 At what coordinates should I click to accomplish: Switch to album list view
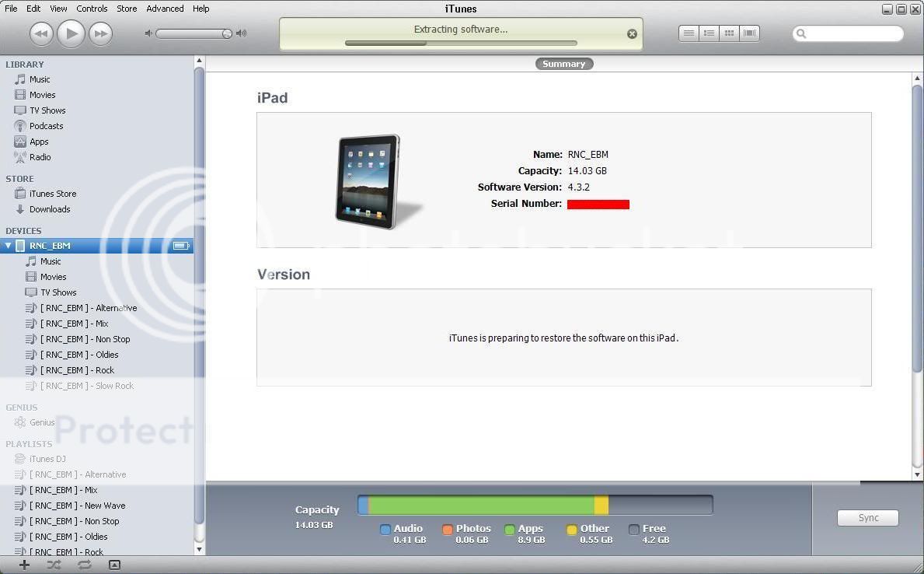click(709, 33)
